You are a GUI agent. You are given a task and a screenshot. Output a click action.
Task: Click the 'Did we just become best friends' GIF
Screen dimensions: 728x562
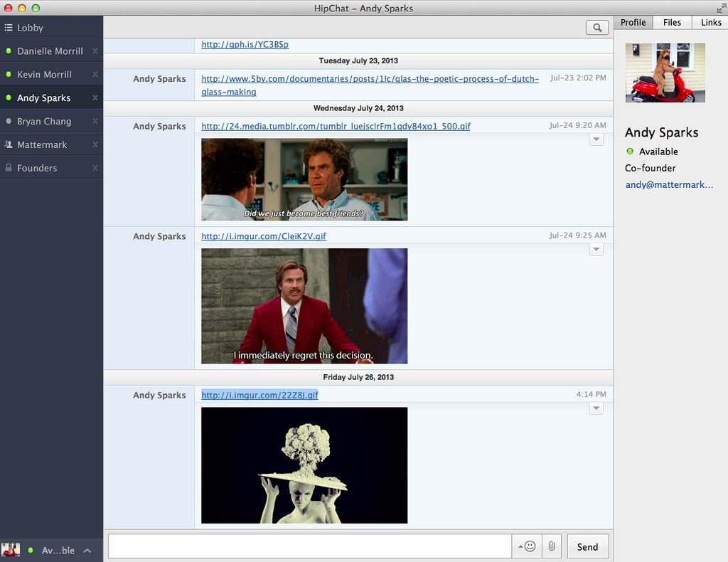[x=304, y=179]
